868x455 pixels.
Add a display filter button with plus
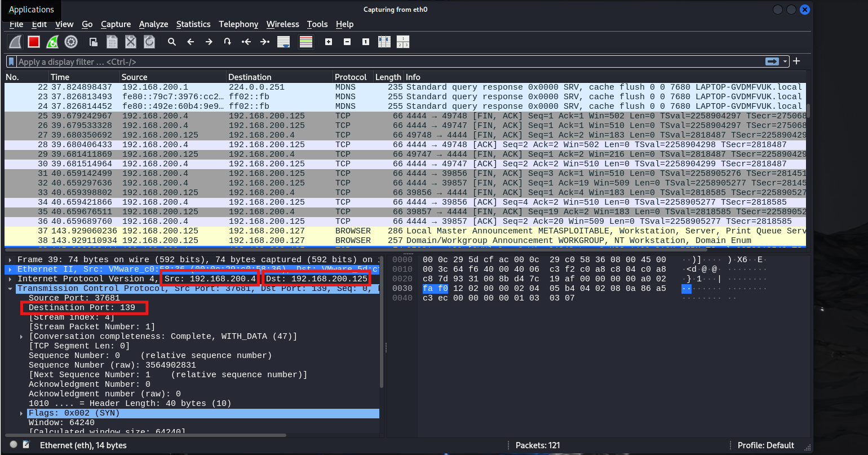(796, 61)
